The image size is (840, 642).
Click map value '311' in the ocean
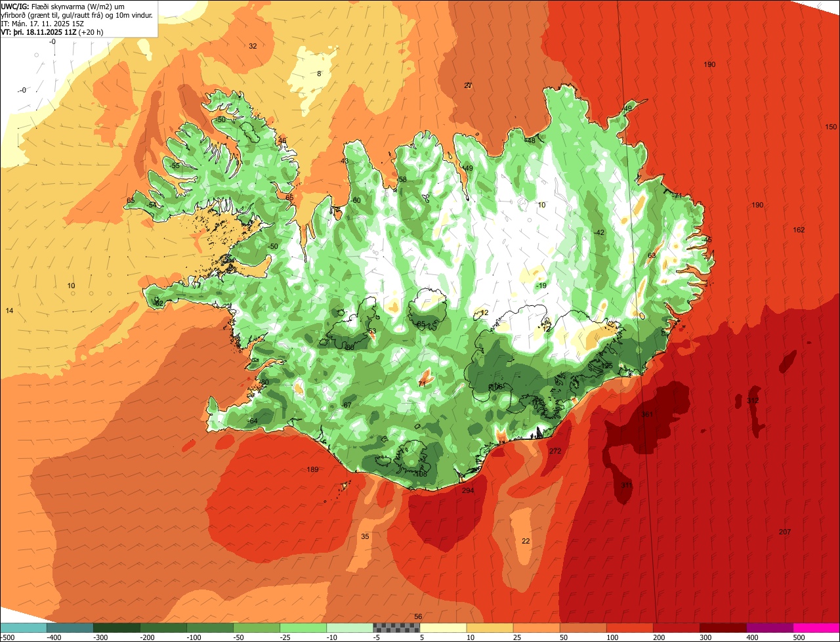click(627, 486)
